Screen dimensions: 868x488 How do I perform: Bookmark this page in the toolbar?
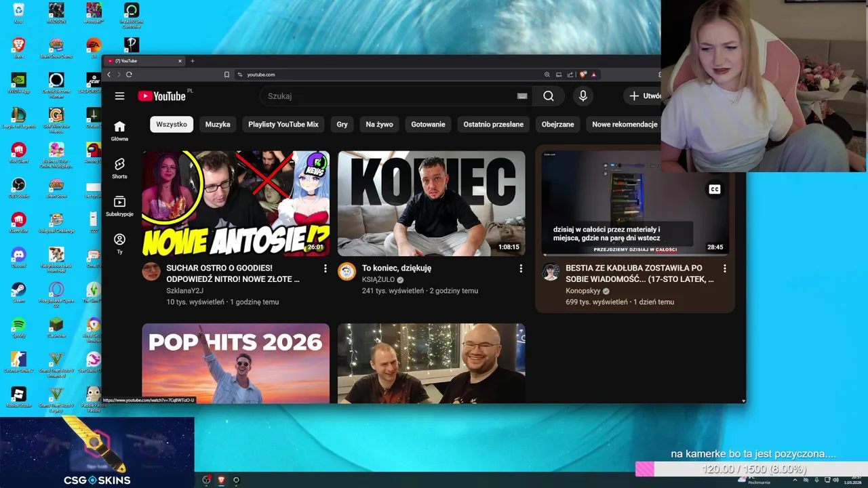coord(226,75)
